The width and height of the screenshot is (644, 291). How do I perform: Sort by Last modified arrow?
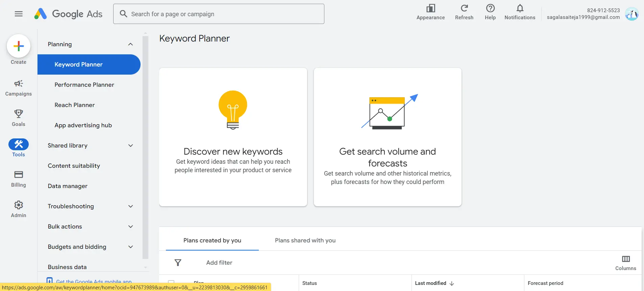coord(452,283)
